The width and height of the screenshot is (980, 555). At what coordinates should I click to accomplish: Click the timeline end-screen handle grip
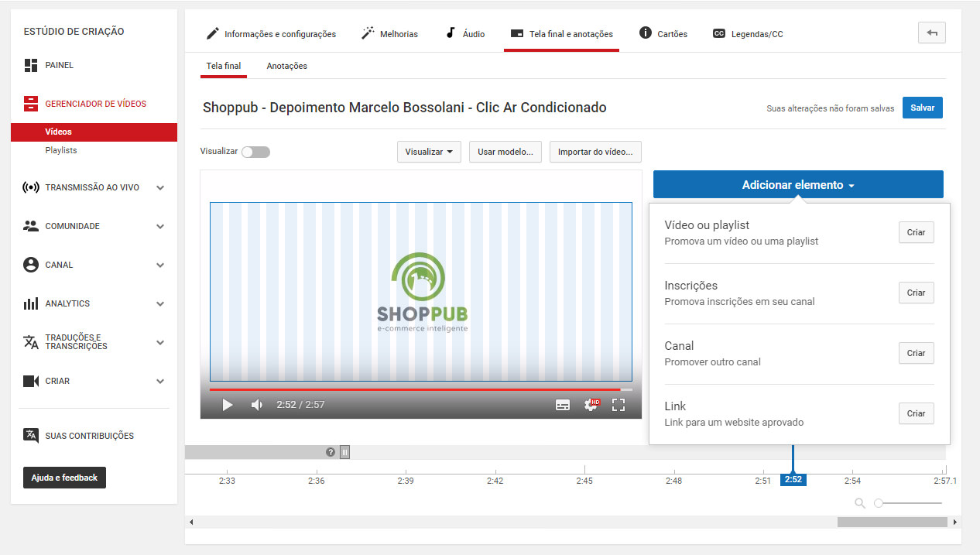click(x=344, y=452)
